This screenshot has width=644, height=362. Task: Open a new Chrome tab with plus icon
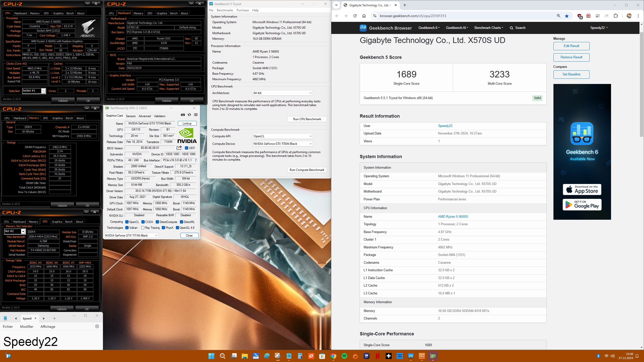(405, 5)
